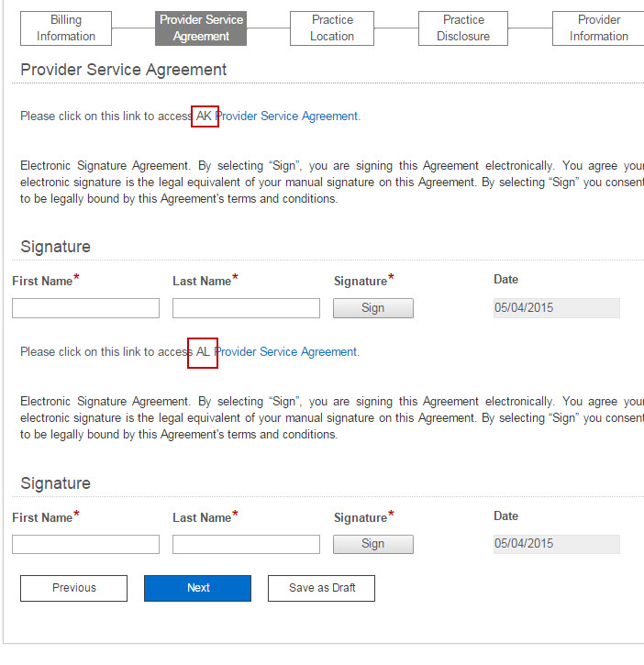Image resolution: width=644 pixels, height=665 pixels.
Task: Focus Last Name field under AL agreement
Action: (x=246, y=545)
